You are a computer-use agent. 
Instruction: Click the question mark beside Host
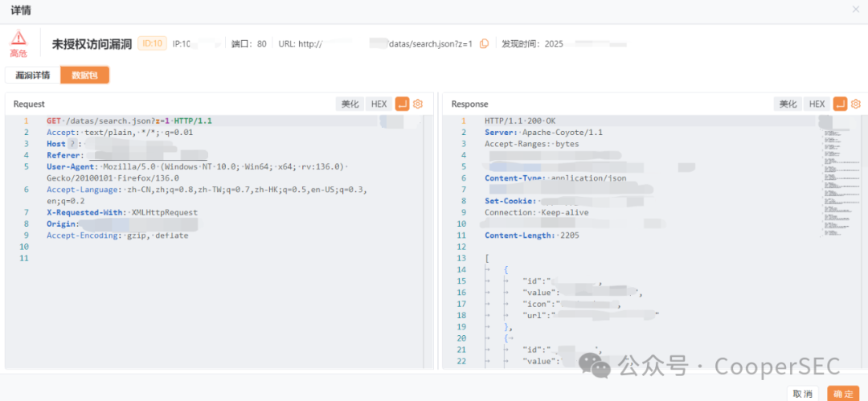point(73,144)
